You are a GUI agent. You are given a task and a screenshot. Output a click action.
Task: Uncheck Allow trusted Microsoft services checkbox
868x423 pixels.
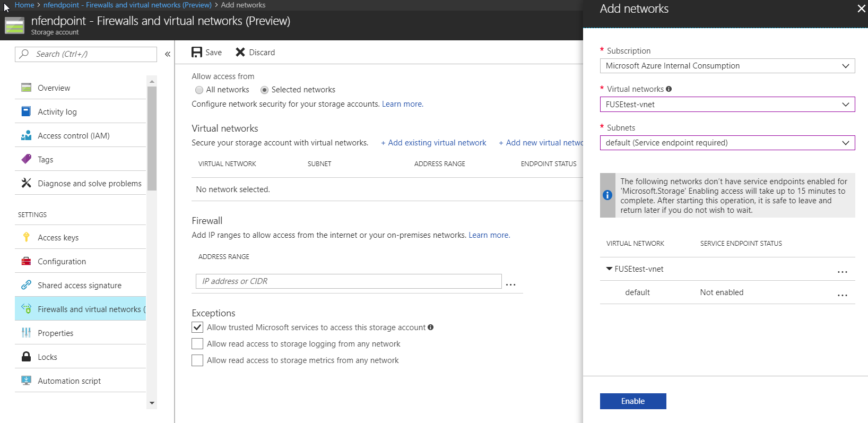coord(197,327)
